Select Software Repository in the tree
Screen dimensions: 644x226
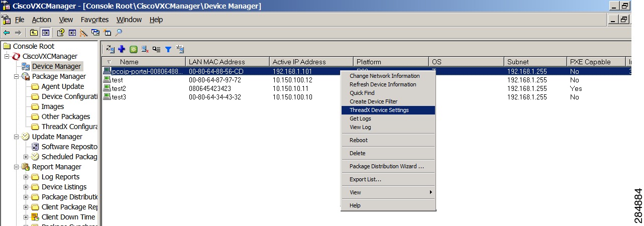pyautogui.click(x=69, y=147)
